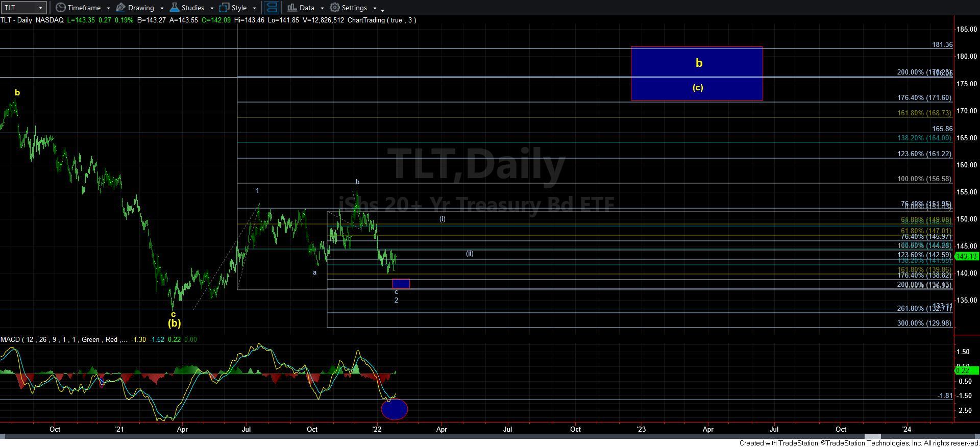This screenshot has width=980, height=447.
Task: Click the 300.00% (129.98) Fibonacci label
Action: 924,323
